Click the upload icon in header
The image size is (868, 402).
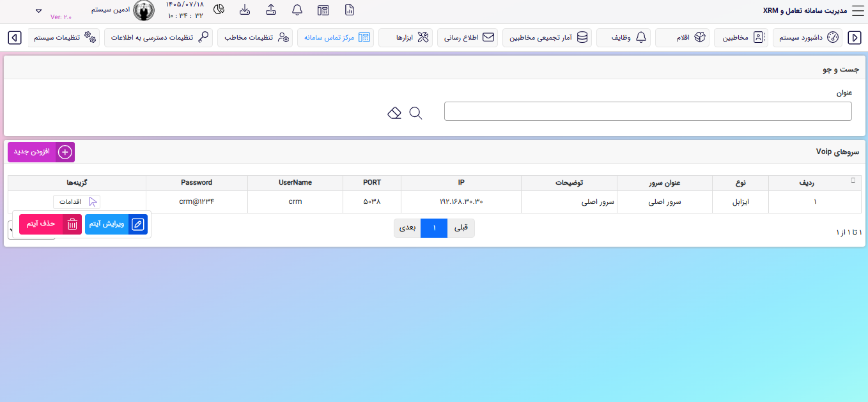pyautogui.click(x=271, y=10)
